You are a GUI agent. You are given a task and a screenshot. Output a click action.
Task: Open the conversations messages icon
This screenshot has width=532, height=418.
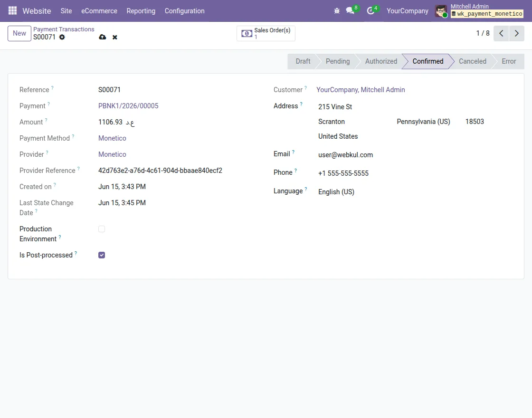point(350,11)
